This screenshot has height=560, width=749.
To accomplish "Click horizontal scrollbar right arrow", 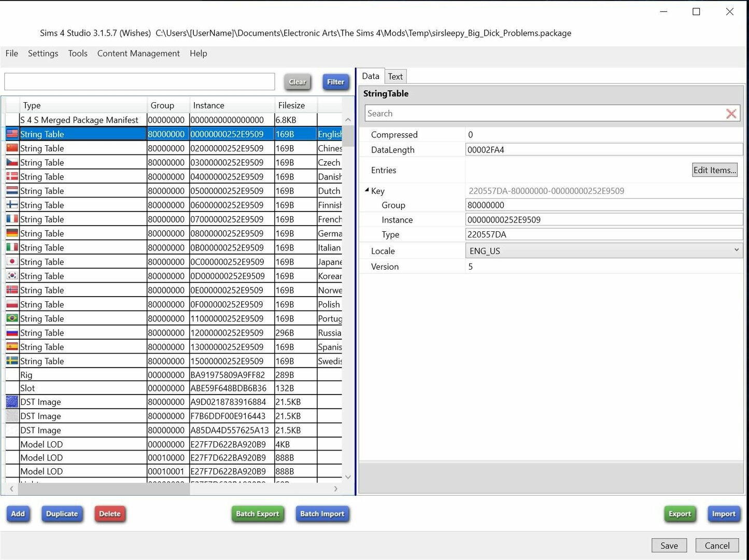I will (x=336, y=488).
